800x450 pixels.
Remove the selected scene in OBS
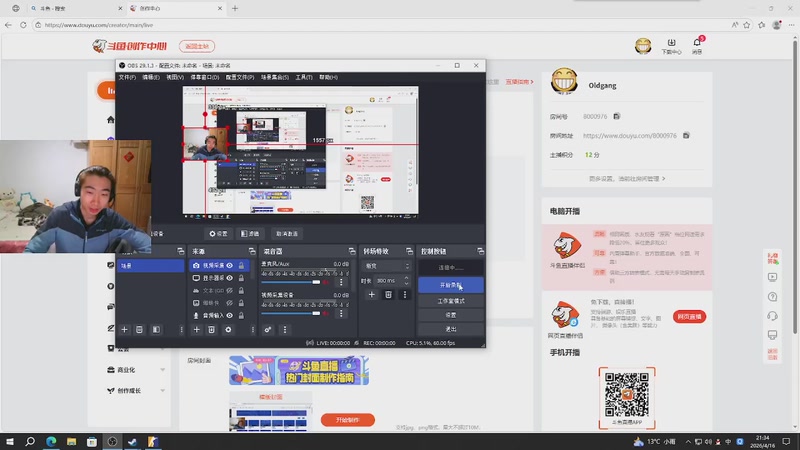pos(139,330)
